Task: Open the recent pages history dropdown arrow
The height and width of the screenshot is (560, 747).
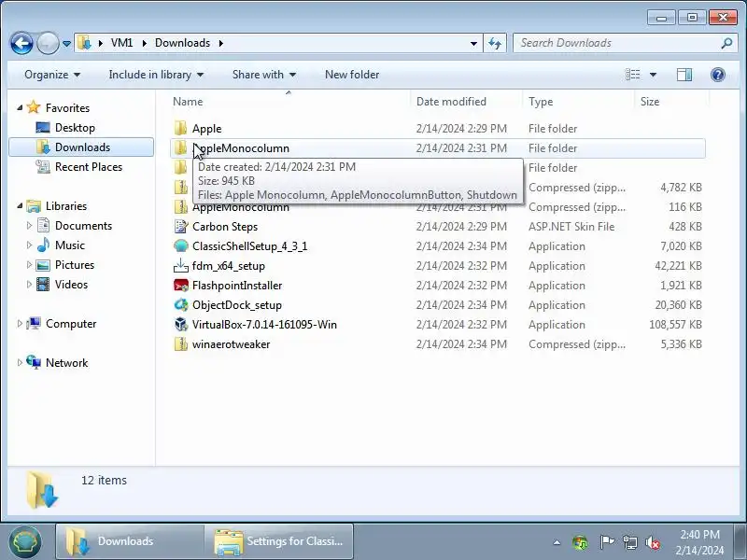Action: [x=66, y=44]
